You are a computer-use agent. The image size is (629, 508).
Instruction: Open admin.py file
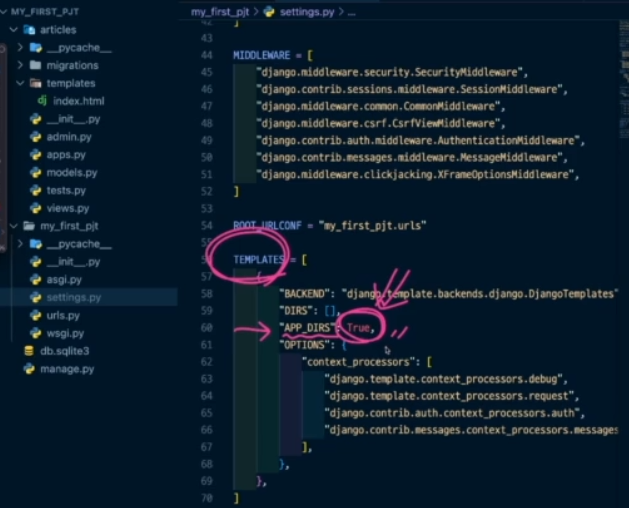[x=69, y=137]
